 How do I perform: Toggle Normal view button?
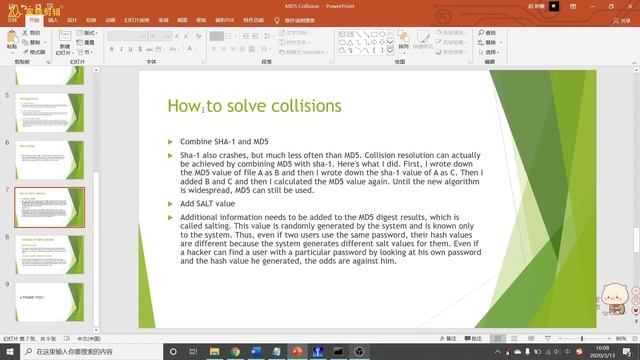(498, 339)
